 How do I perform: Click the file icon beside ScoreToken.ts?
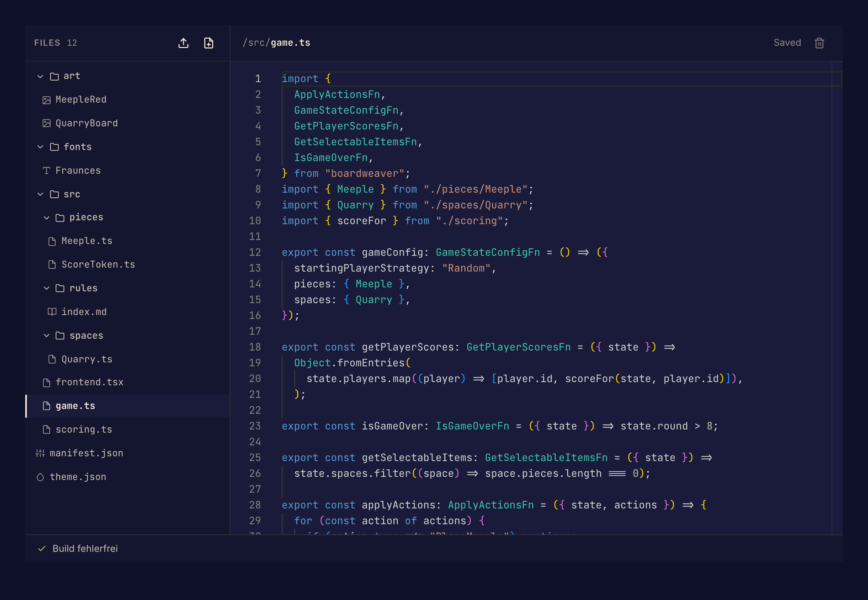[x=52, y=264]
